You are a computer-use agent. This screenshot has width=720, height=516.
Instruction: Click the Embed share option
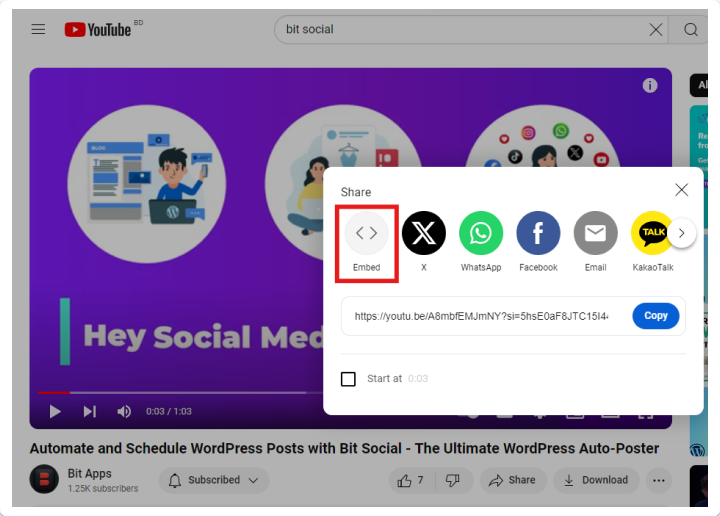click(366, 233)
